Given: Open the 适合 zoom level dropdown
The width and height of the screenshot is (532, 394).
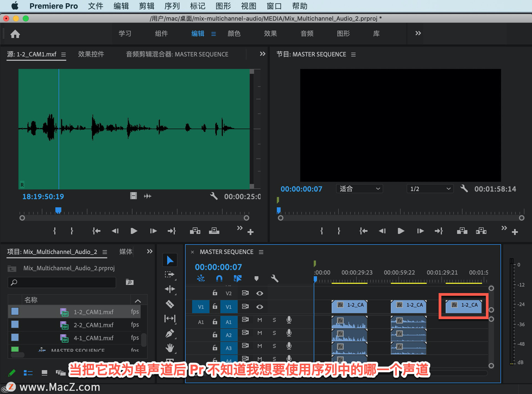Looking at the screenshot, I should pyautogui.click(x=359, y=189).
